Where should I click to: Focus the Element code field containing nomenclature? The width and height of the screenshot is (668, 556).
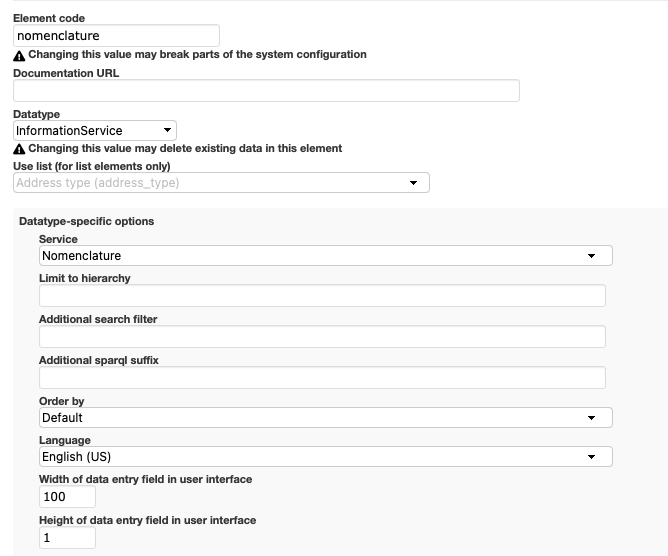coord(116,36)
